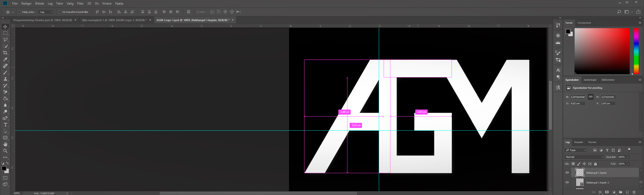Create a new layer group folder
The height and width of the screenshot is (195, 644).
(621, 192)
